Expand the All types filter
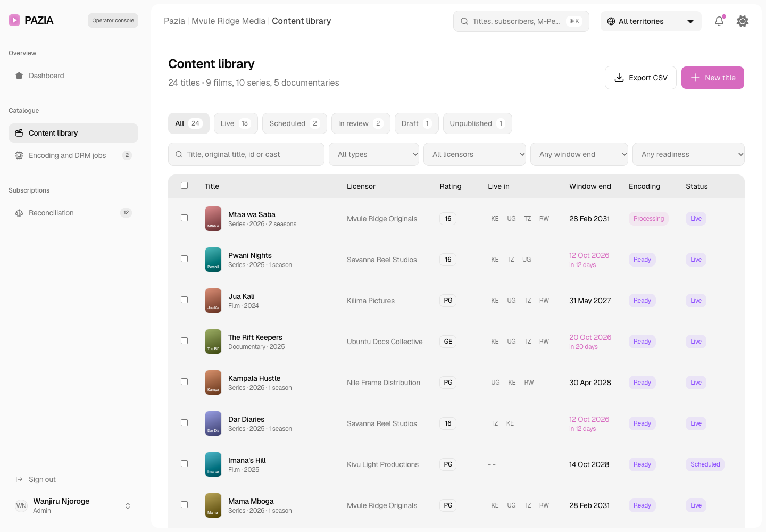Image resolution: width=766 pixels, height=532 pixels. click(x=374, y=154)
